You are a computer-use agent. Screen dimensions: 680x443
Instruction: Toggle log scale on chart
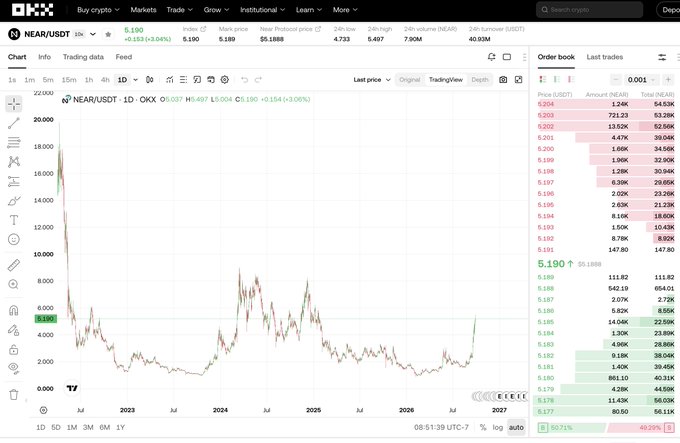(x=498, y=427)
